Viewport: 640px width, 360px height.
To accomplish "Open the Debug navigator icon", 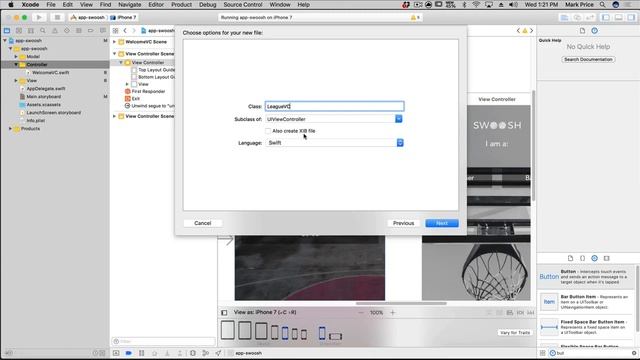I will (x=79, y=31).
